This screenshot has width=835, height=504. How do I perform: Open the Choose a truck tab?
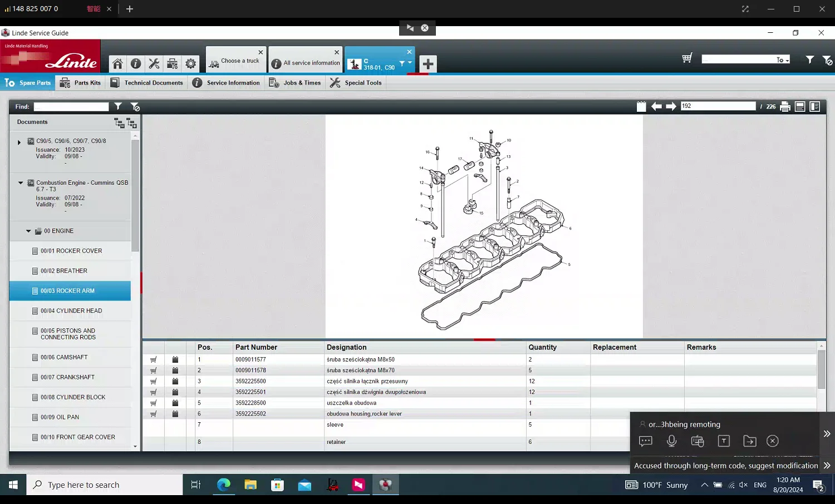tap(235, 62)
